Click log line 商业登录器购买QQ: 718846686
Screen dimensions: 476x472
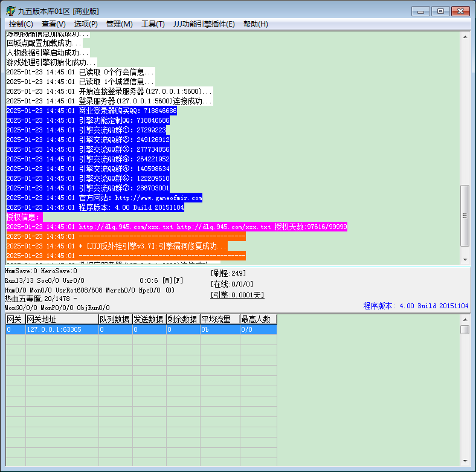tap(91, 111)
